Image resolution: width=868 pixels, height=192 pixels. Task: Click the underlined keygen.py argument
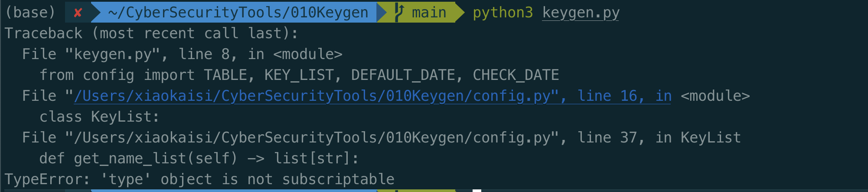tap(581, 13)
